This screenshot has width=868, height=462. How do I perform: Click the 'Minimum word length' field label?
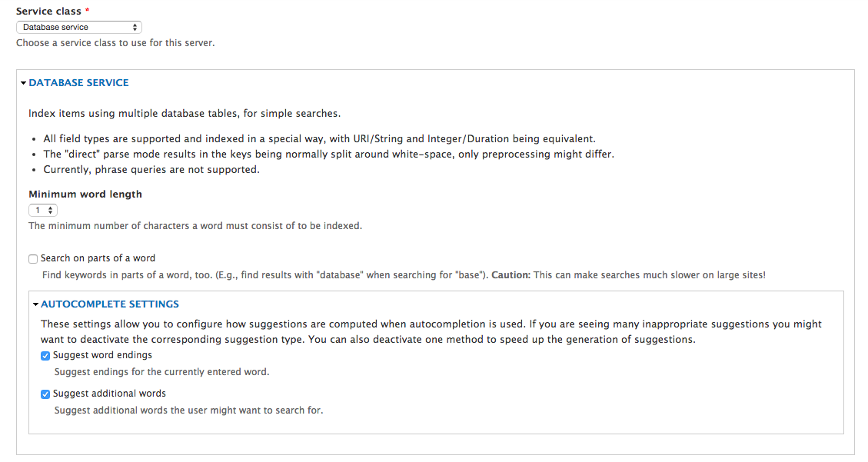(x=85, y=194)
